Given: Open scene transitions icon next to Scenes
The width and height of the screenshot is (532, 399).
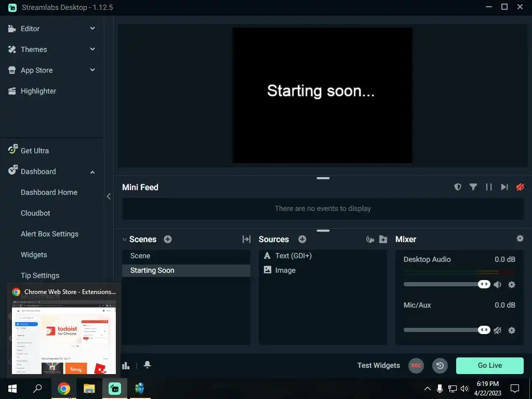Looking at the screenshot, I should pos(247,239).
